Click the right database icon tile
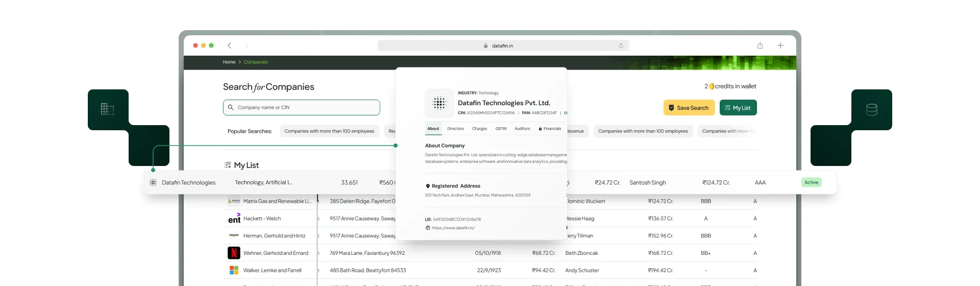 tap(872, 109)
